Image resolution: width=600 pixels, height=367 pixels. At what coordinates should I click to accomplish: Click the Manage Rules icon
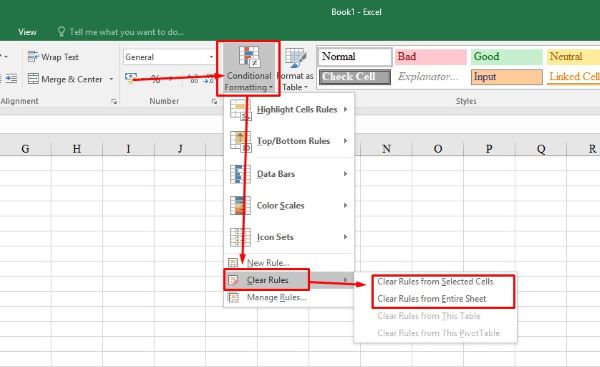(233, 297)
